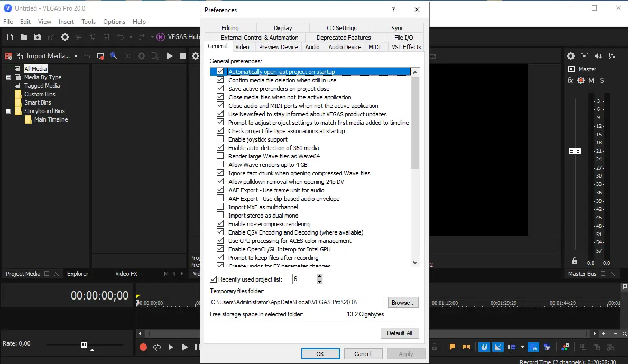This screenshot has height=364, width=628.
Task: Click the Capture video icon with red dot
Action: pyautogui.click(x=100, y=56)
